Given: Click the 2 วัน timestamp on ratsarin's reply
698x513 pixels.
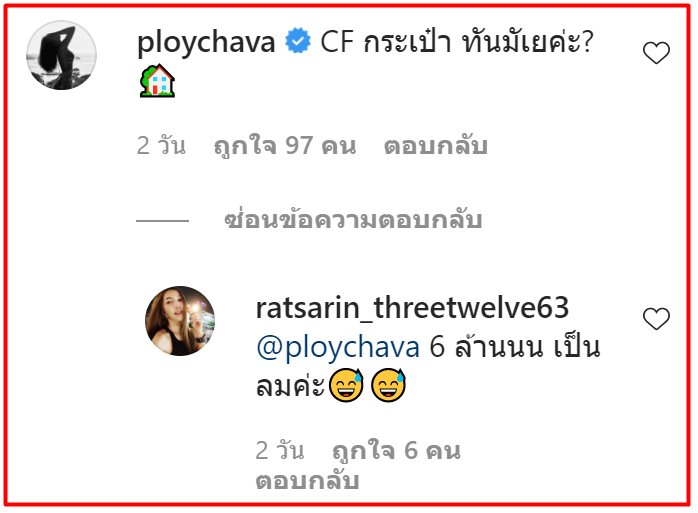Looking at the screenshot, I should tap(280, 450).
